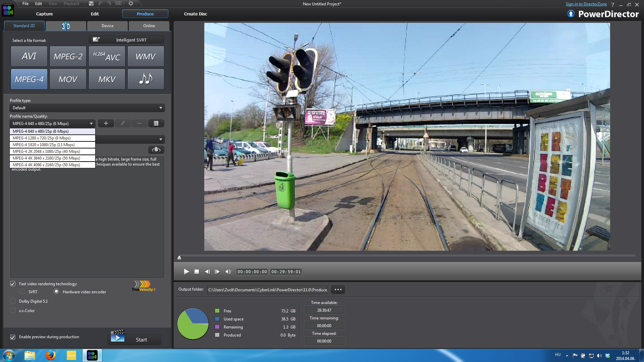
Task: Click the Start production button
Action: click(x=134, y=339)
